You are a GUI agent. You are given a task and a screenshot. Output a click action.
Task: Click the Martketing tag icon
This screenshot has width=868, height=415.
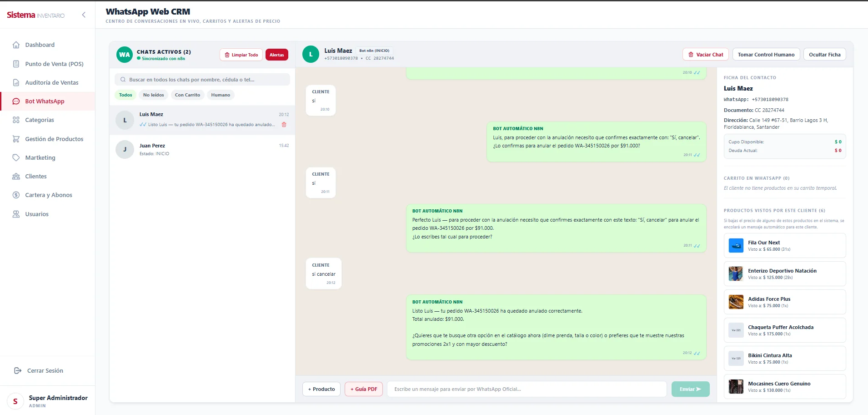pos(16,157)
